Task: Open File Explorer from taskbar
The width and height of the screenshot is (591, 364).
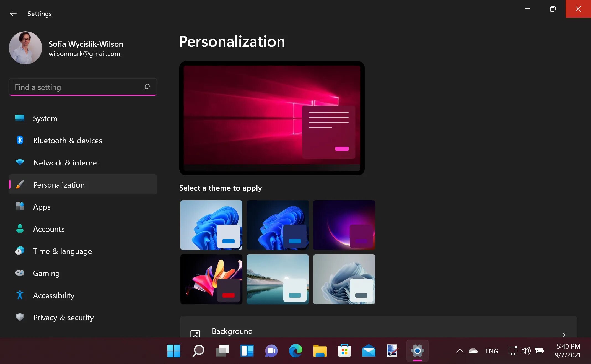Action: coord(319,351)
